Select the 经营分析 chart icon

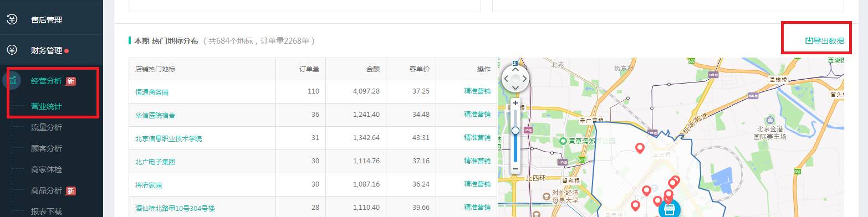[12, 81]
